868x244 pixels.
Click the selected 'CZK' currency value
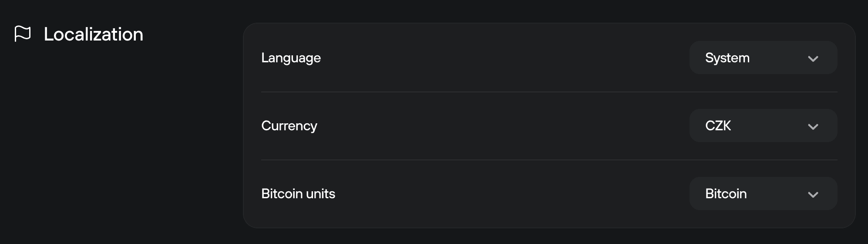click(718, 126)
